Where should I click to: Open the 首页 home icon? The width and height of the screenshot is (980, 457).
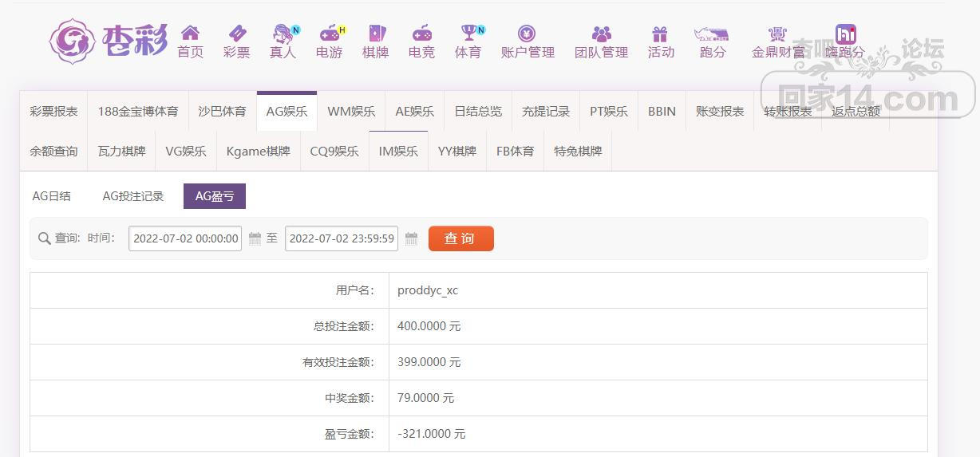[190, 33]
